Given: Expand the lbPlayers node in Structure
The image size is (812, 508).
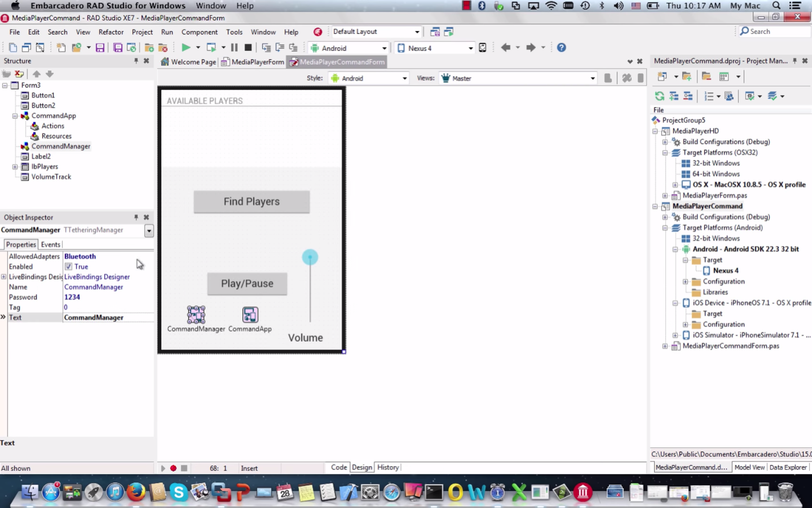Looking at the screenshot, I should tap(15, 167).
